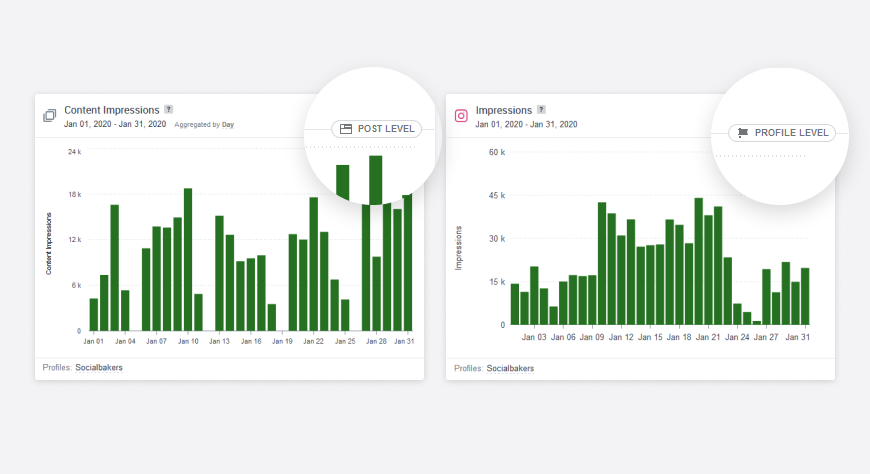Select the shortest bar in Instagram Impressions chart

click(x=757, y=322)
